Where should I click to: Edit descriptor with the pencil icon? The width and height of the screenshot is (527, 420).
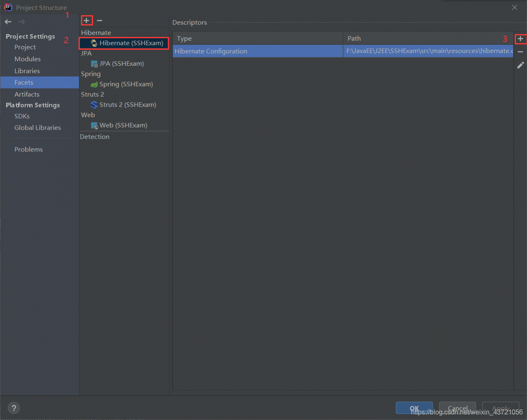click(520, 65)
